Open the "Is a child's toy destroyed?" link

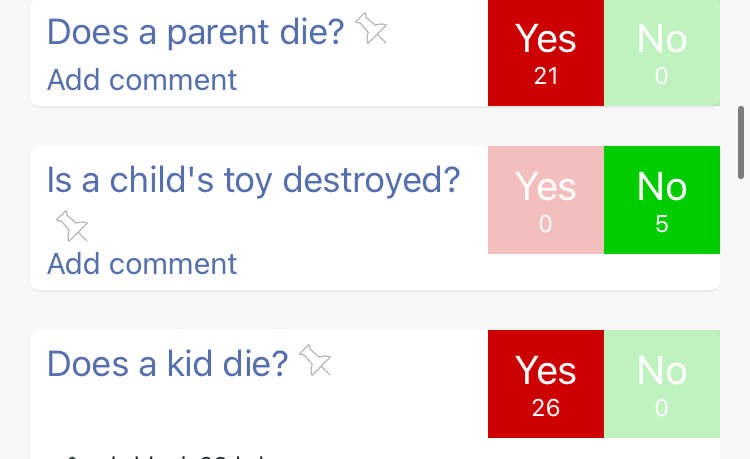coord(254,181)
